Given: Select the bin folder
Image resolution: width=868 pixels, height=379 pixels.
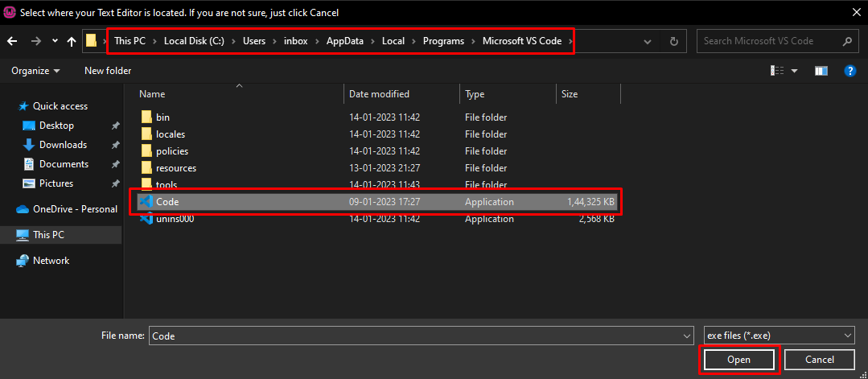Looking at the screenshot, I should 162,117.
